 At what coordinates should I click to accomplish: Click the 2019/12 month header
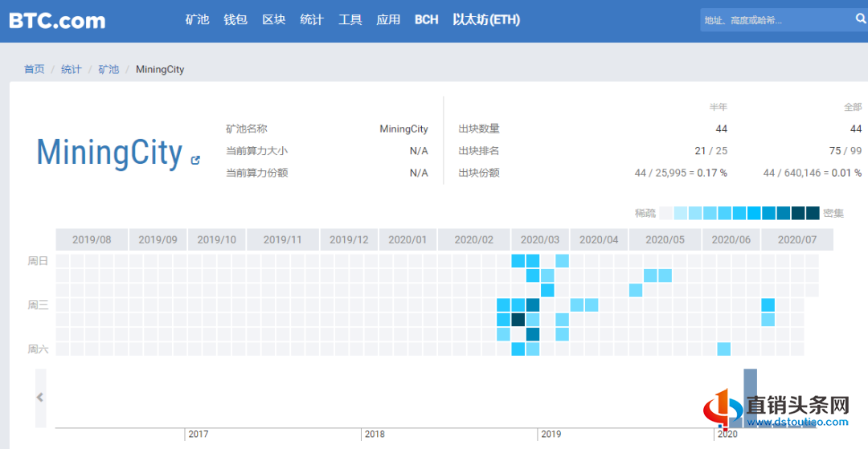[349, 239]
